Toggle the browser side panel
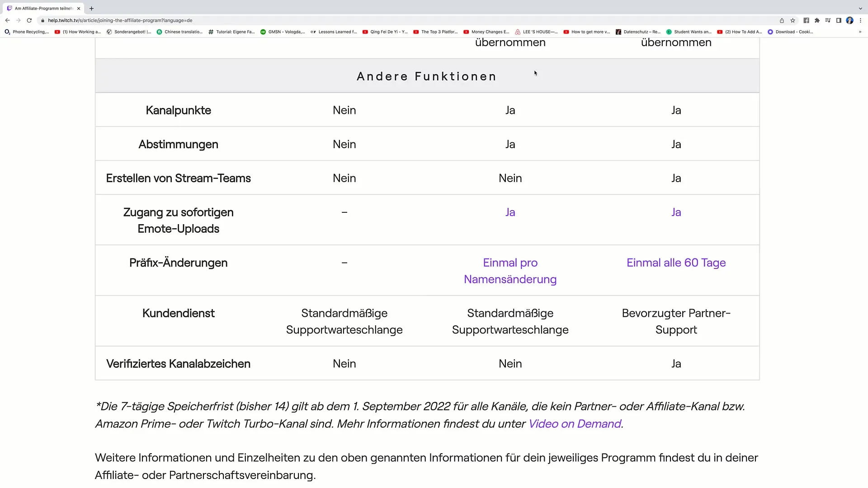The width and height of the screenshot is (868, 488). click(x=839, y=20)
